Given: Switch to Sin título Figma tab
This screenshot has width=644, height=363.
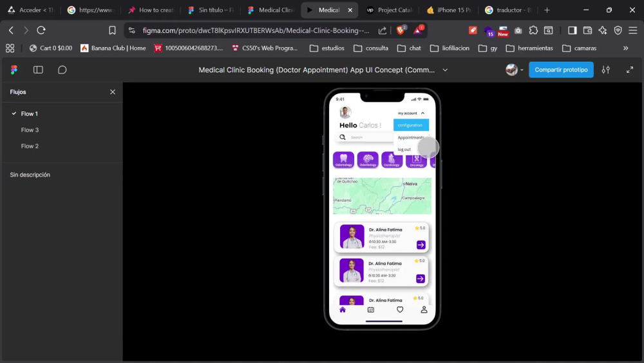Looking at the screenshot, I should tap(211, 10).
